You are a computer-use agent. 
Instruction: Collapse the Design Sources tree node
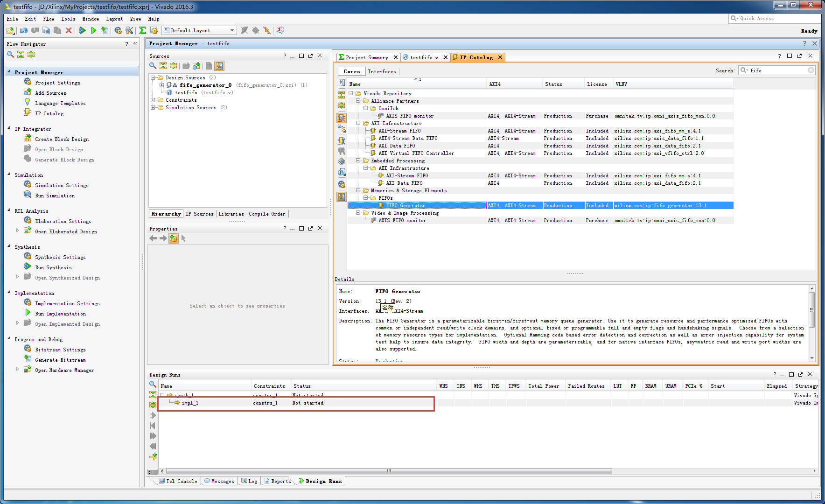tap(153, 78)
